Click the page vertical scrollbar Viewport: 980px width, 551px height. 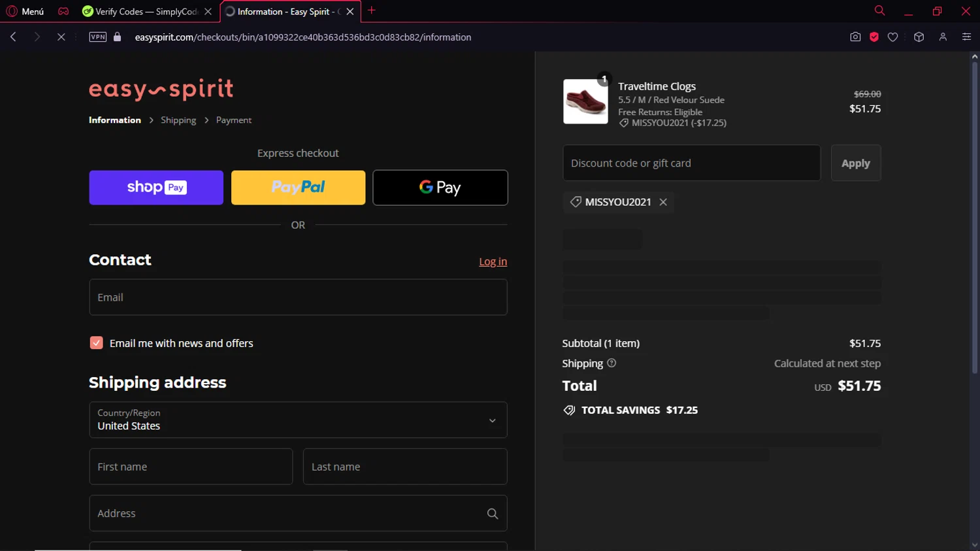974,217
